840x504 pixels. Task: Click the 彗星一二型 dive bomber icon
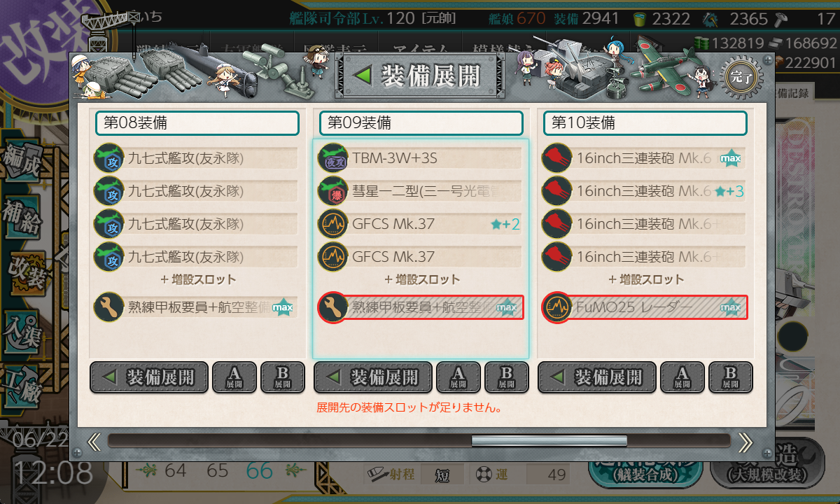pyautogui.click(x=332, y=191)
